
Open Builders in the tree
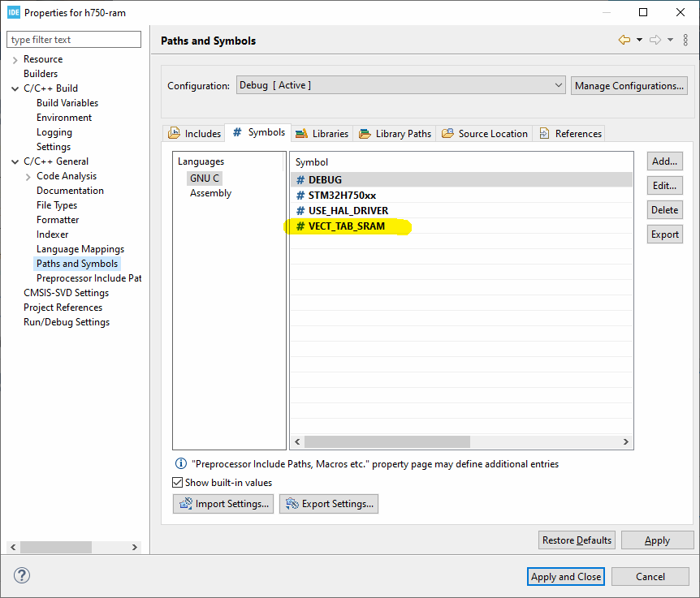pyautogui.click(x=41, y=74)
